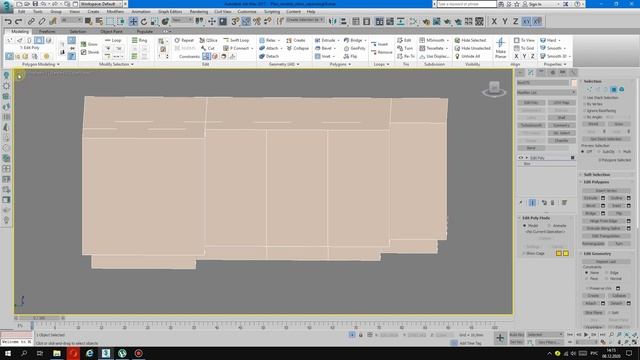Screen dimensions: 640x360
Task: Switch to the Freeform ribbon tab
Action: (x=47, y=31)
